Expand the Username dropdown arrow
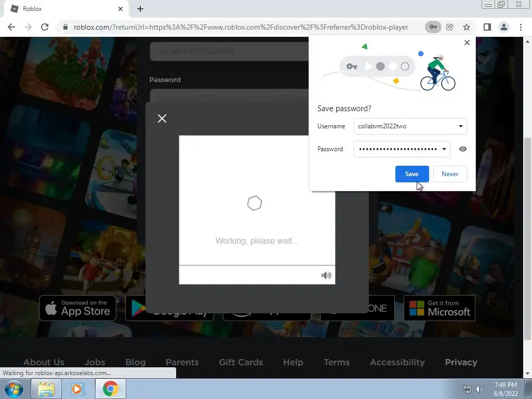Screen dimensions: 532x399 click(460, 126)
